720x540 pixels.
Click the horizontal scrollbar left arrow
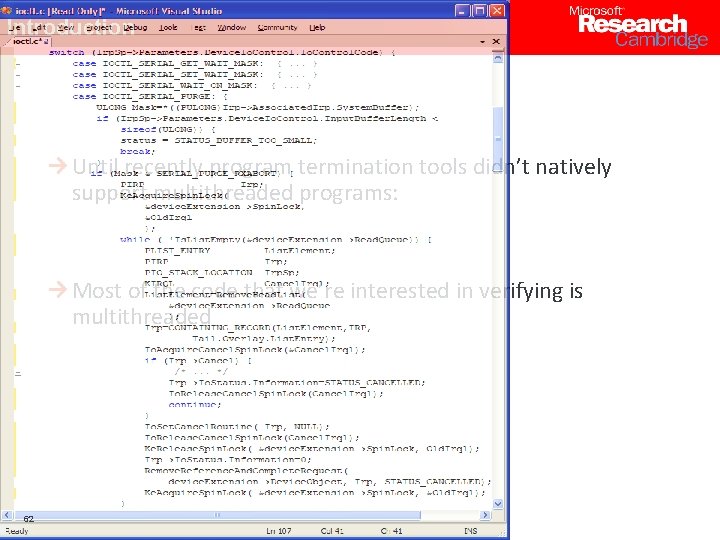click(x=7, y=515)
